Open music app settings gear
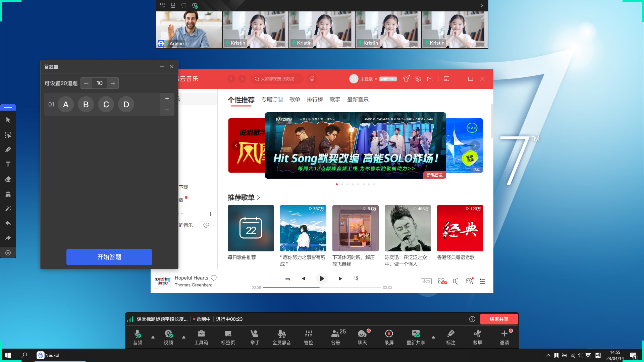Screen dimensions: 644x362 (418, 79)
